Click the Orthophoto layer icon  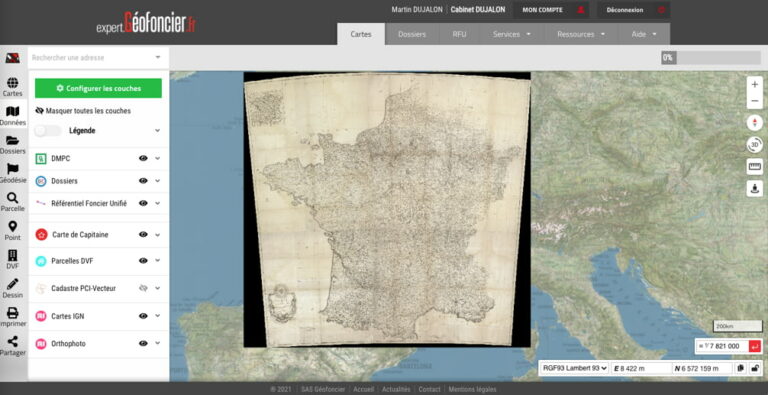pos(41,344)
